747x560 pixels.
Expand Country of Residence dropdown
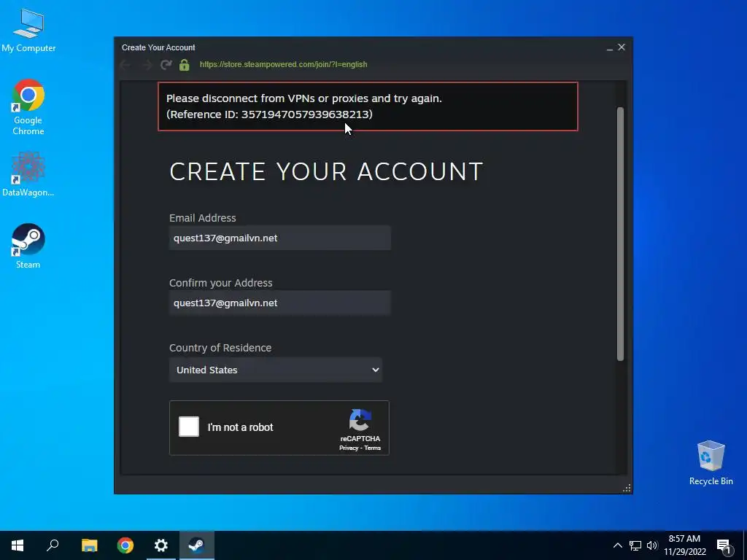[x=275, y=370]
